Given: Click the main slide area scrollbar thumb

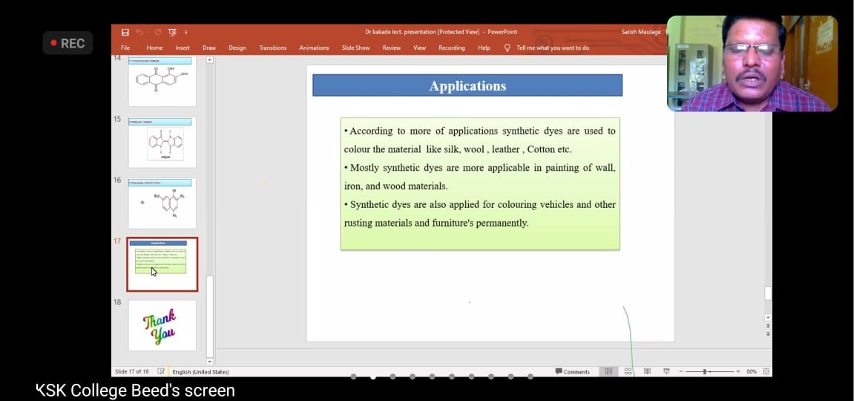Looking at the screenshot, I should click(768, 293).
